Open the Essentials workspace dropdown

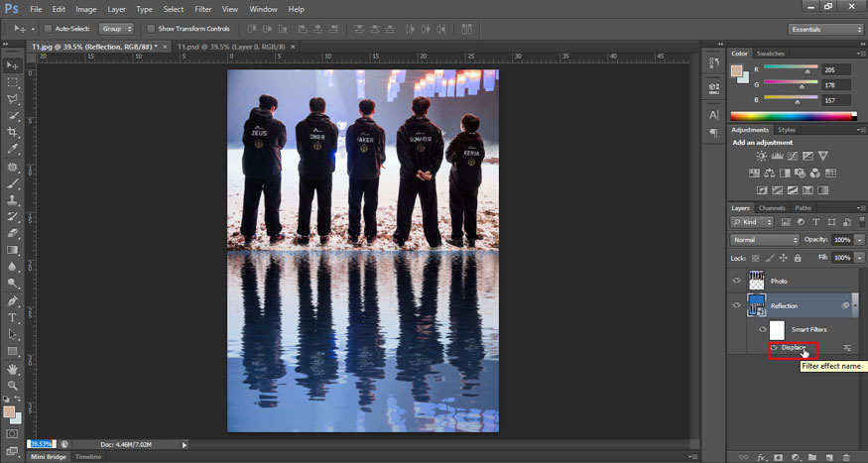826,29
